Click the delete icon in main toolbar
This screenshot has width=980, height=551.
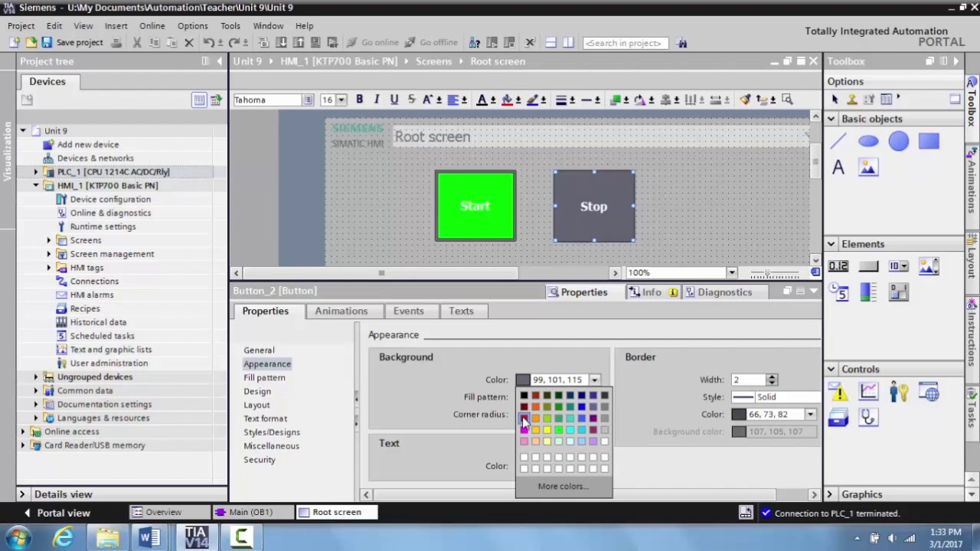(189, 43)
